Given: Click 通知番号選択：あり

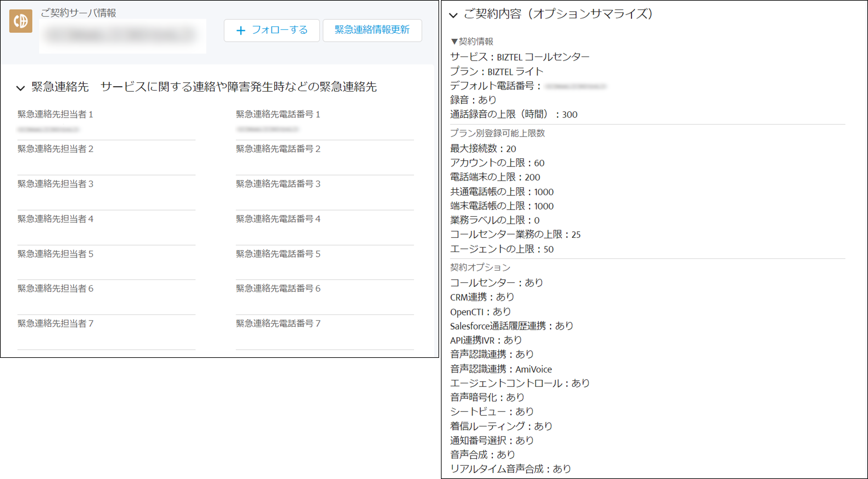Looking at the screenshot, I should tap(492, 440).
